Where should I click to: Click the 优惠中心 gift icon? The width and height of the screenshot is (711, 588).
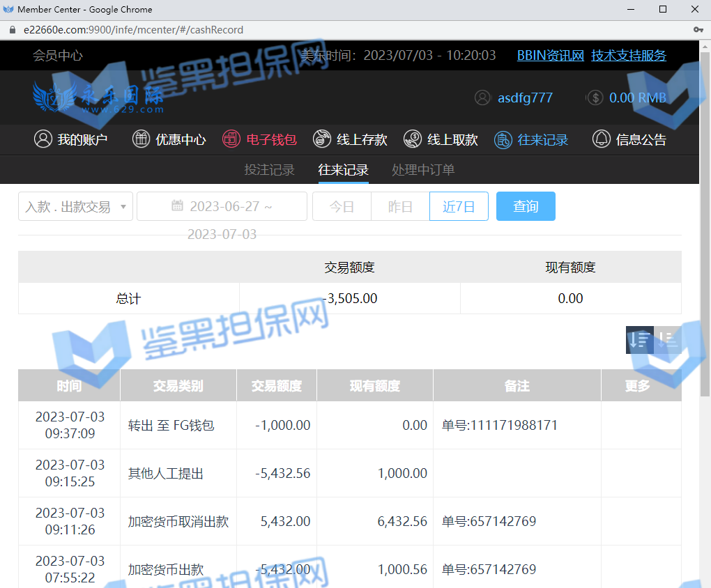tap(142, 139)
